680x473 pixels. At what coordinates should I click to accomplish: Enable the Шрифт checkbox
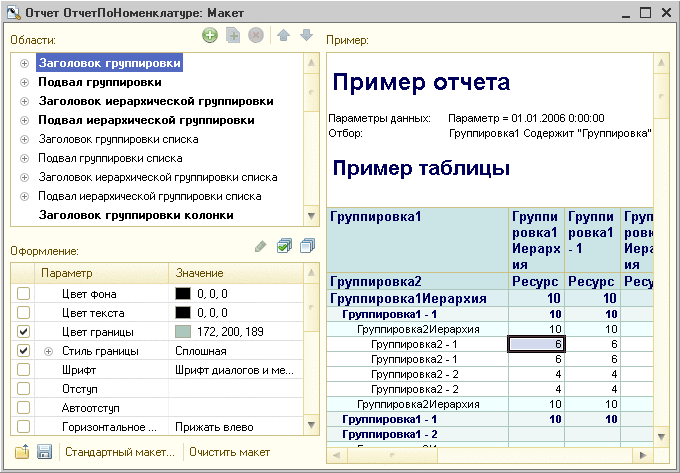click(x=23, y=370)
